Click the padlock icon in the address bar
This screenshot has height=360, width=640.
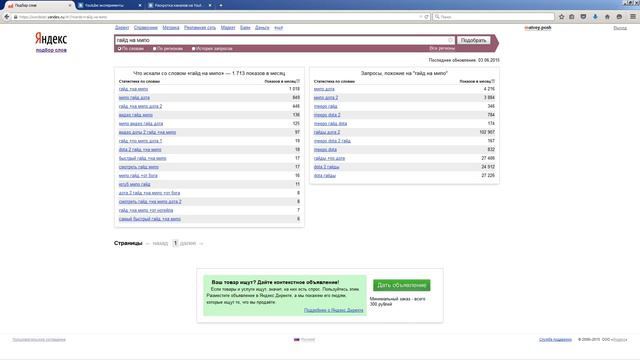16,17
